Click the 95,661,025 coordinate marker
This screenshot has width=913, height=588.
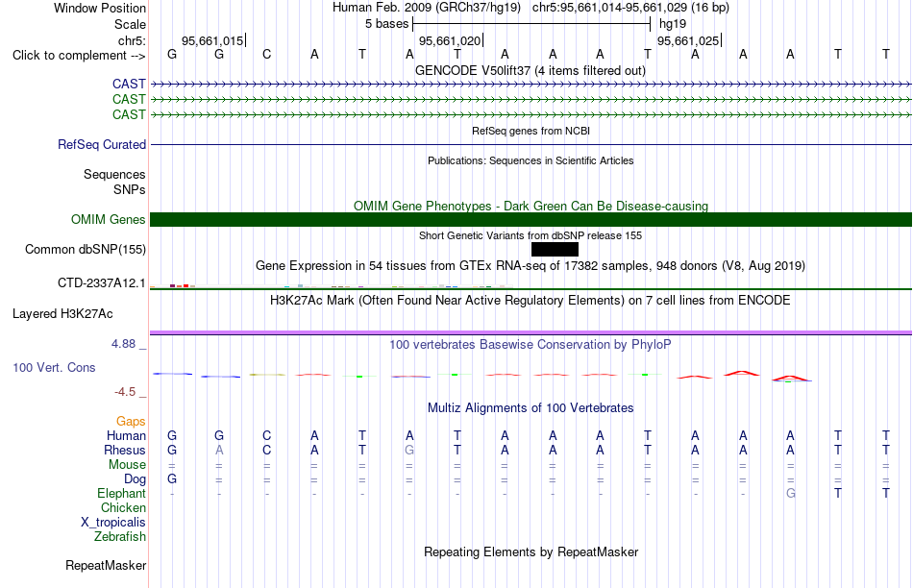coord(689,40)
